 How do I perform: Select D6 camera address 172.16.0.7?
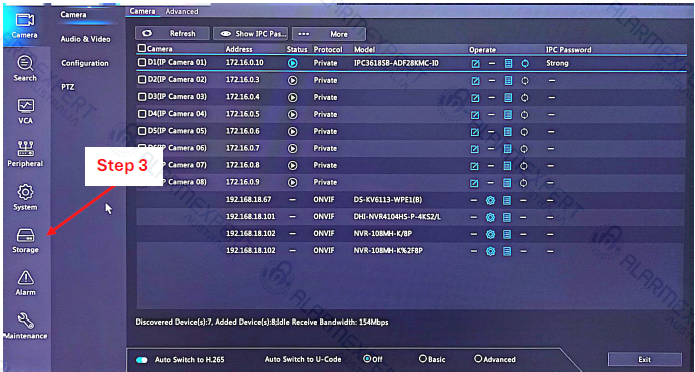pos(242,148)
